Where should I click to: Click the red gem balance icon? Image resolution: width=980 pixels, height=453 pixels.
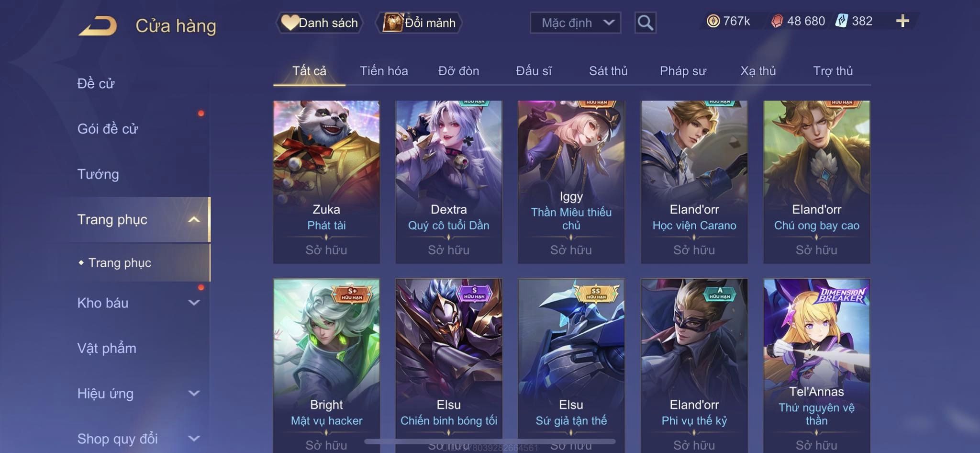pos(777,21)
